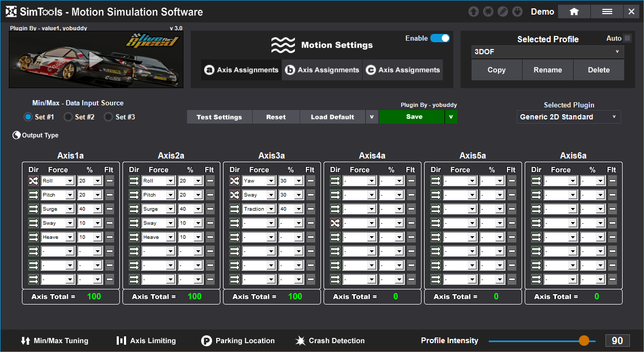Open the hamburger menu icon
This screenshot has height=352, width=644.
[607, 11]
